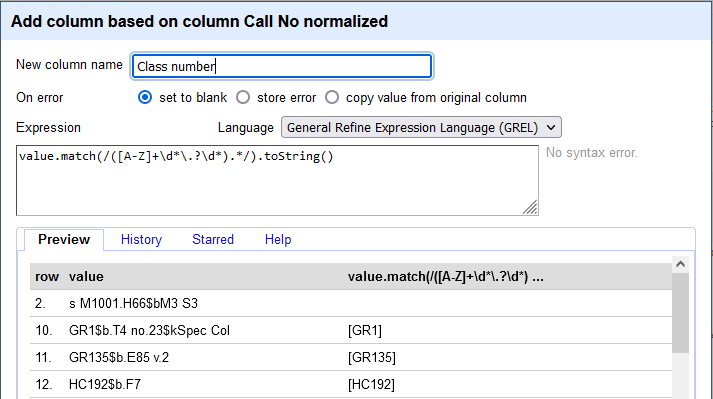
Task: Click the result '[GR135]' cell
Action: [372, 358]
